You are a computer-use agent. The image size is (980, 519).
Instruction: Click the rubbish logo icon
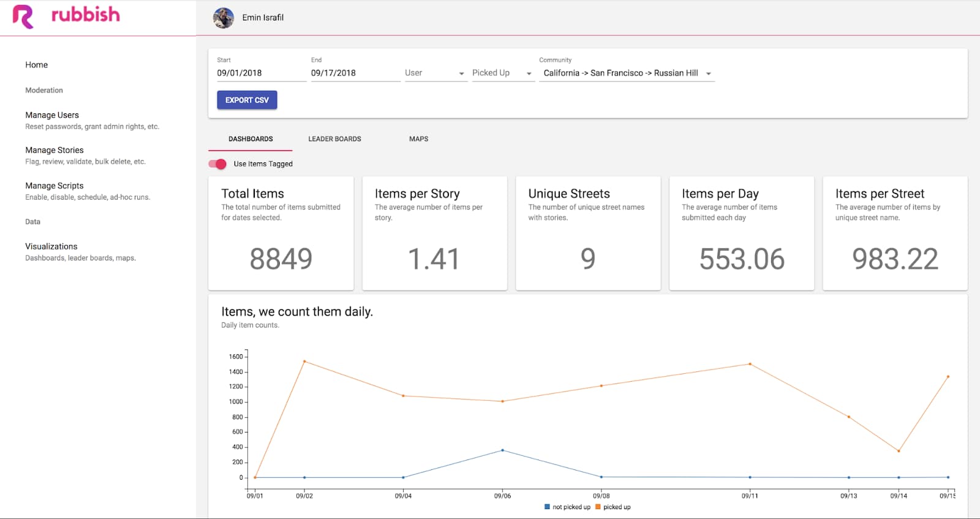tap(23, 17)
